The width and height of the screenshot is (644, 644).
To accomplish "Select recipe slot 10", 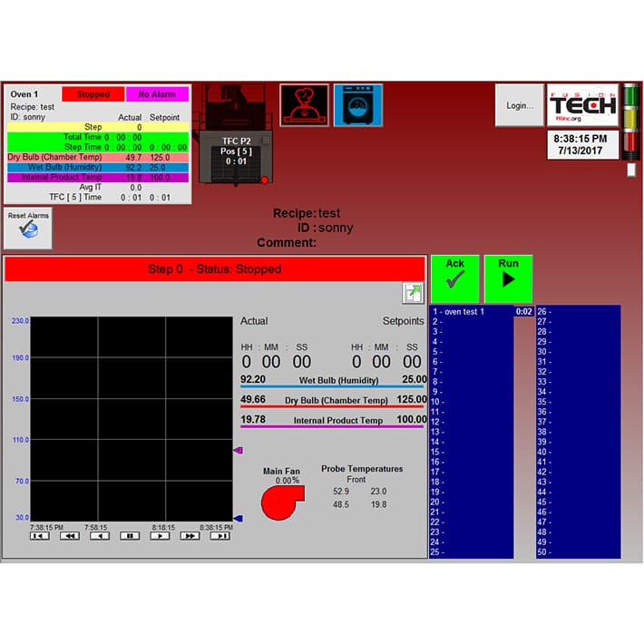I will click(x=472, y=402).
